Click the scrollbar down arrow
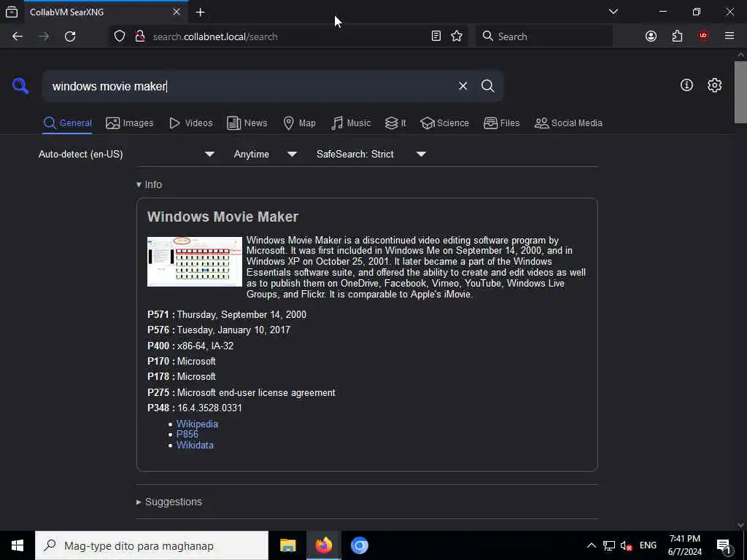This screenshot has width=747, height=560. [x=740, y=525]
